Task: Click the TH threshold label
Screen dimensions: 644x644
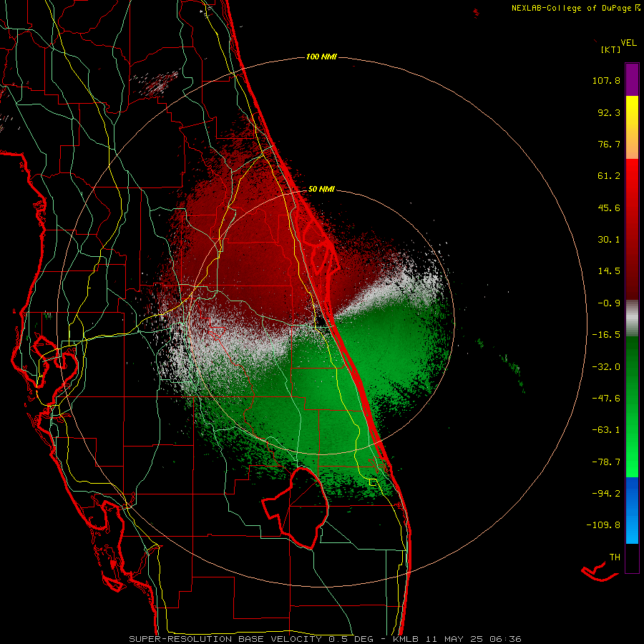Action: coord(615,557)
